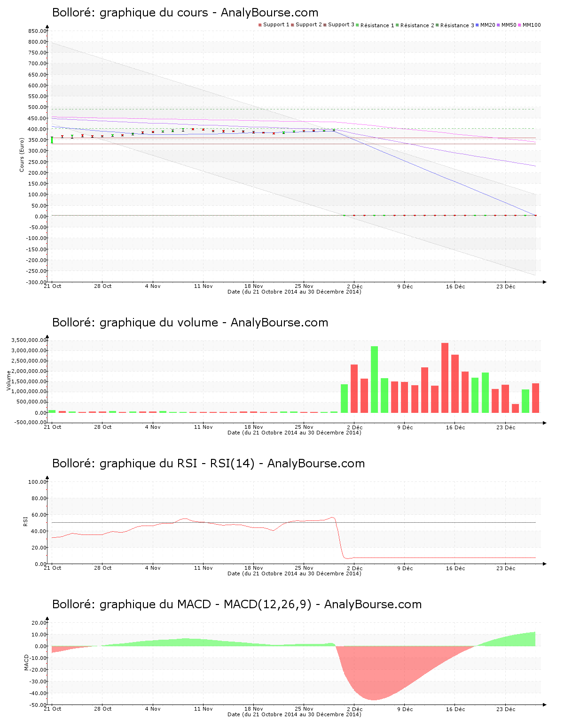Image resolution: width=564 pixels, height=728 pixels.
Task: Click the '28 Oct' tick on MACD chart
Action: 103,709
